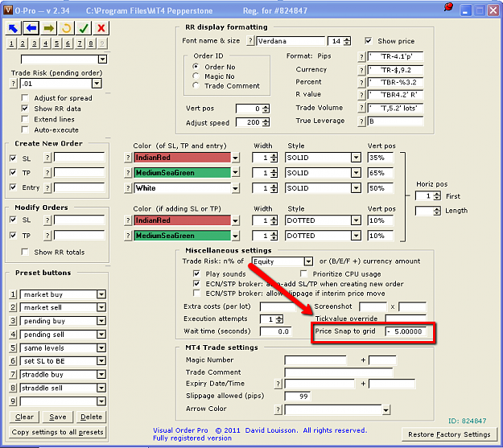
Task: Click IndianRed color swatch with DOTTED style
Action: point(182,220)
